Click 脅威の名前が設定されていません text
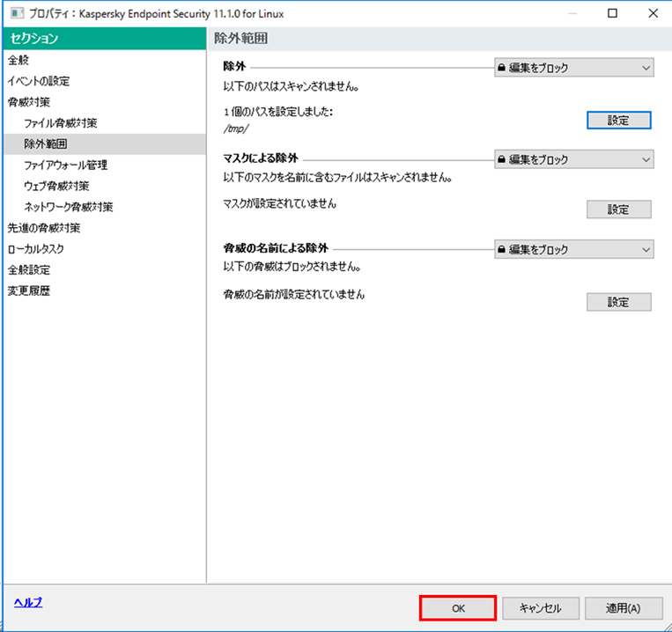Viewport: 672px width, 632px height. point(294,295)
